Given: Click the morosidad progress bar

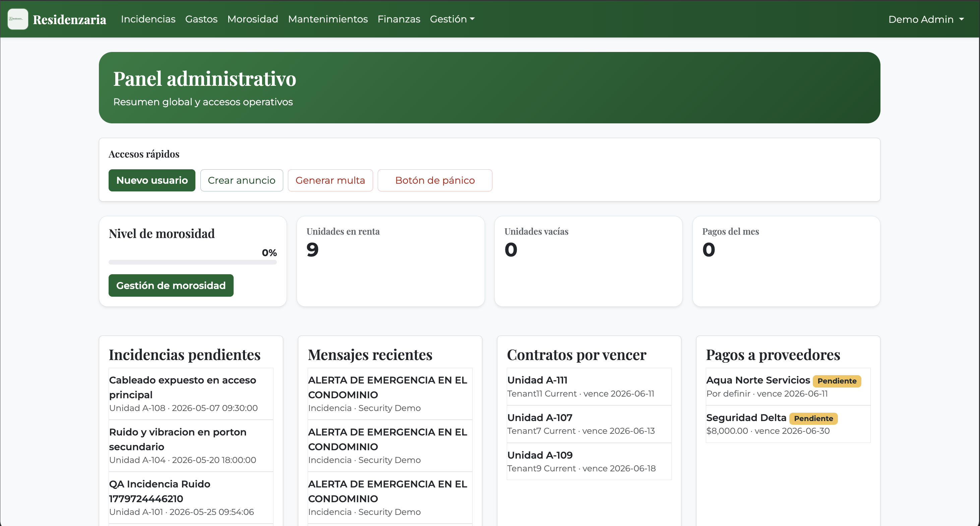Looking at the screenshot, I should pos(192,262).
